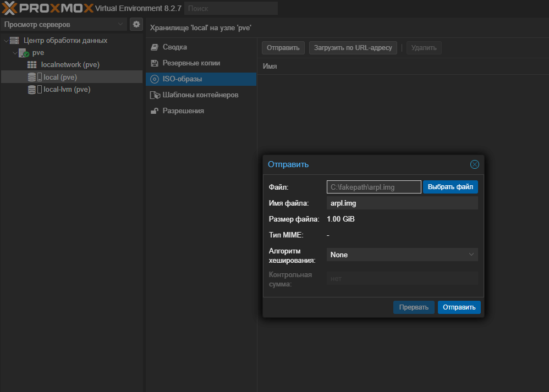Click the search field labeled Поиск
Screen dimensions: 549x392
pos(230,8)
